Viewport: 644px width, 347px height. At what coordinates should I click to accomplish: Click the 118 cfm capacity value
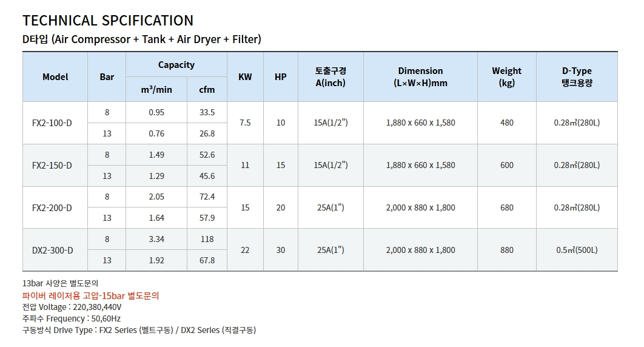pyautogui.click(x=207, y=239)
